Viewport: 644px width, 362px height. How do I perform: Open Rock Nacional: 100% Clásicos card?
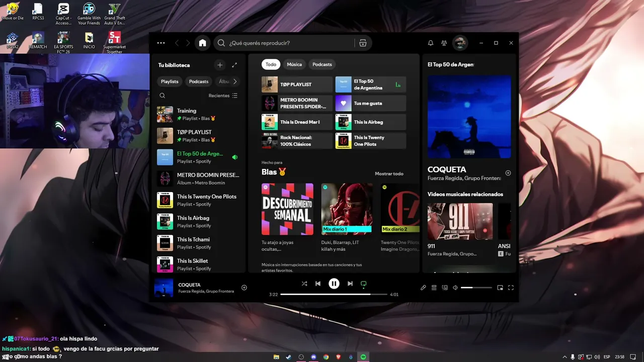[297, 141]
